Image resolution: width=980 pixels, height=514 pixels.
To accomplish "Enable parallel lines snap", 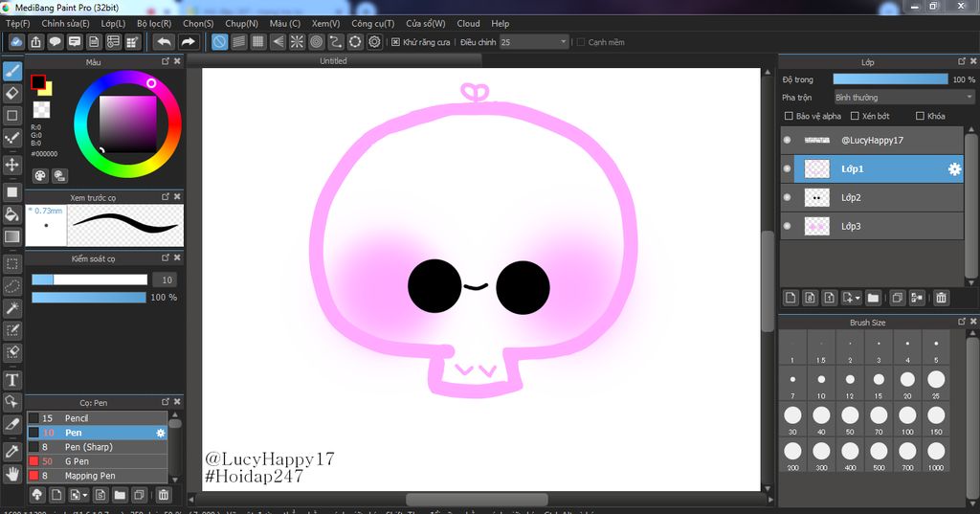I will [x=238, y=42].
